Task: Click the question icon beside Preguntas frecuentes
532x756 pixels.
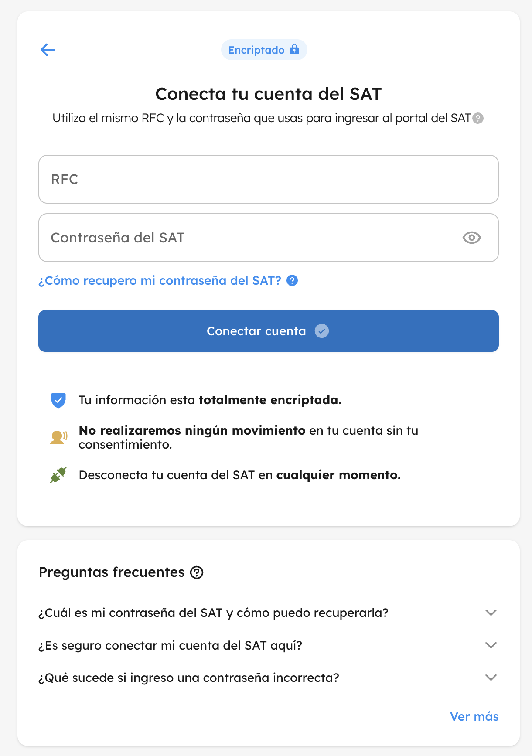Action: click(x=197, y=572)
